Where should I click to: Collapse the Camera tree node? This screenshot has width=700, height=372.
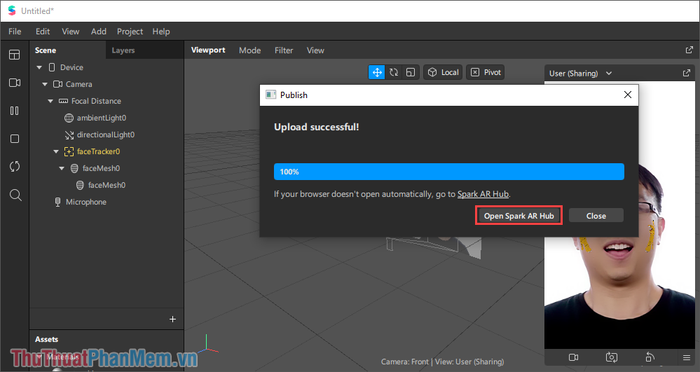[x=45, y=84]
